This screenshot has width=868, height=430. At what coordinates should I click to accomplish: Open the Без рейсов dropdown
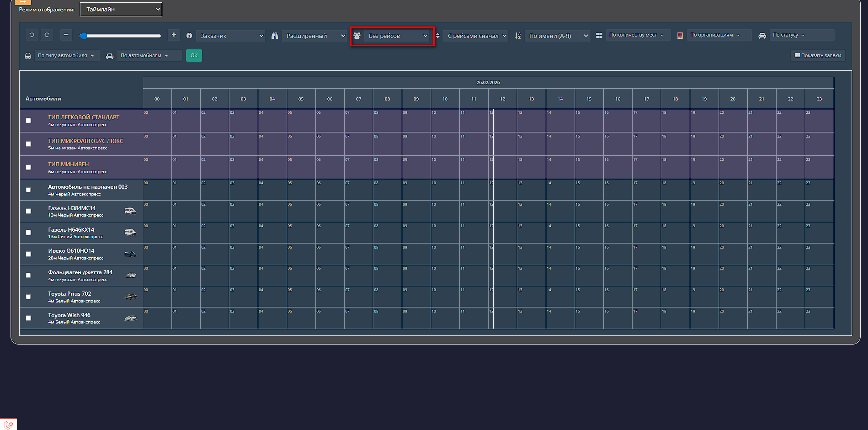coord(398,36)
